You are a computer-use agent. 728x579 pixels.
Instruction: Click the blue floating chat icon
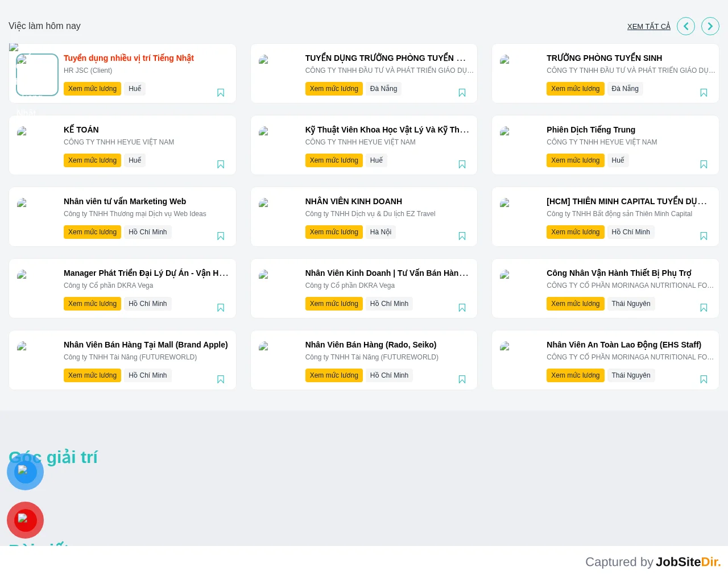click(x=25, y=472)
